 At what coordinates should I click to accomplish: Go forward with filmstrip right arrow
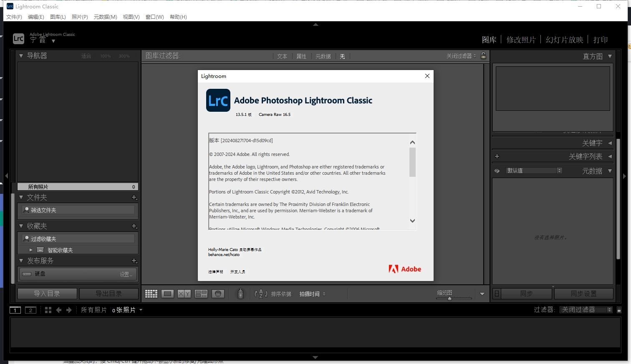[69, 310]
